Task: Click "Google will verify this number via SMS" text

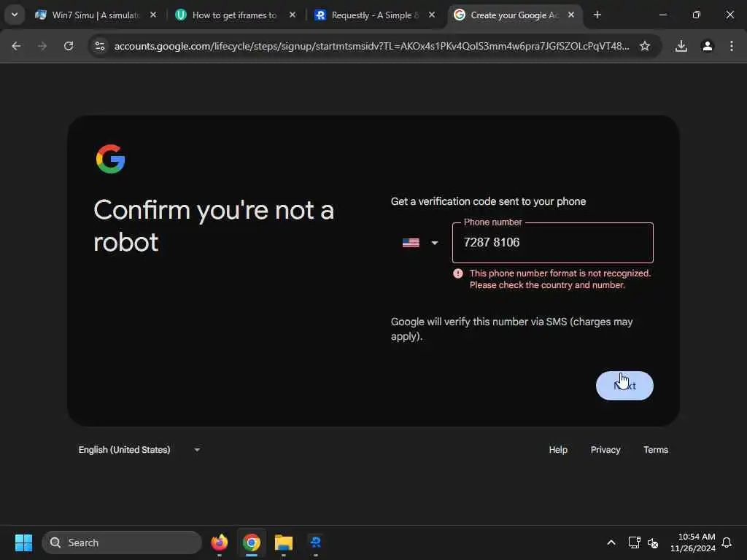Action: (511, 329)
